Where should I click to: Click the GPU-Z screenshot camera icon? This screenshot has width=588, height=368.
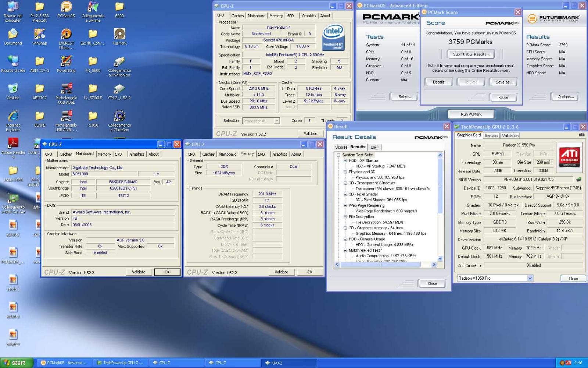coord(581,135)
